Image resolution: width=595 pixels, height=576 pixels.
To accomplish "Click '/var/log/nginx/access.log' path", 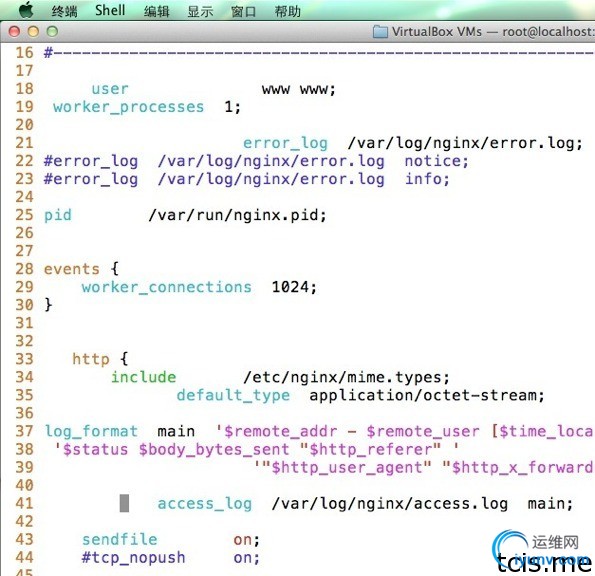I will pos(390,504).
